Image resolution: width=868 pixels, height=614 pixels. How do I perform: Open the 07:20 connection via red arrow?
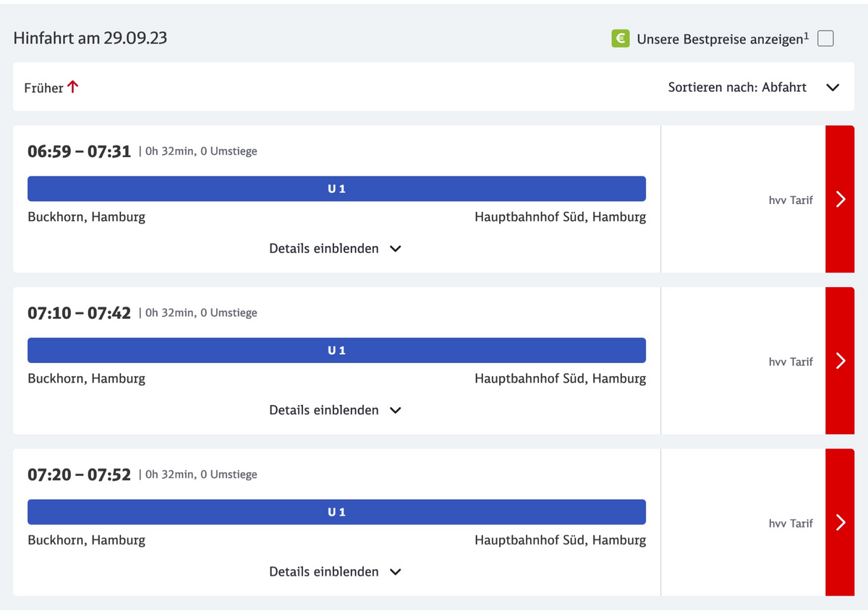[x=839, y=522]
